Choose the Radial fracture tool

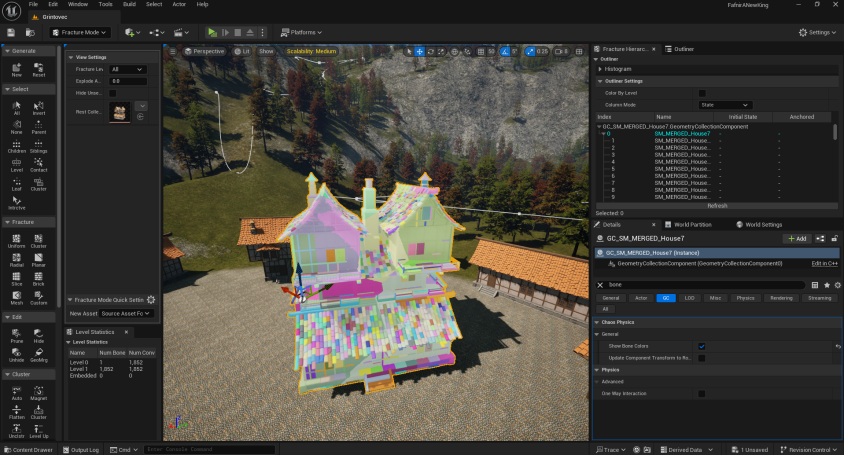click(17, 262)
